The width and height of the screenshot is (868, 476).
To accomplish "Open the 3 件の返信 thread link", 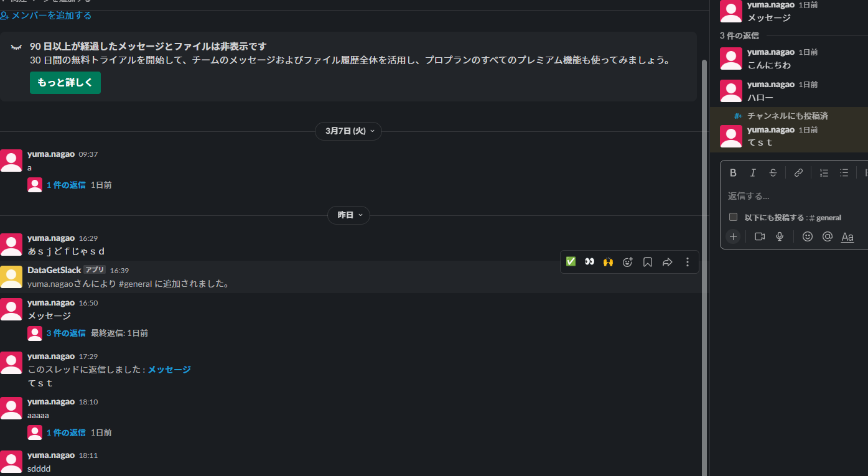I will click(66, 333).
